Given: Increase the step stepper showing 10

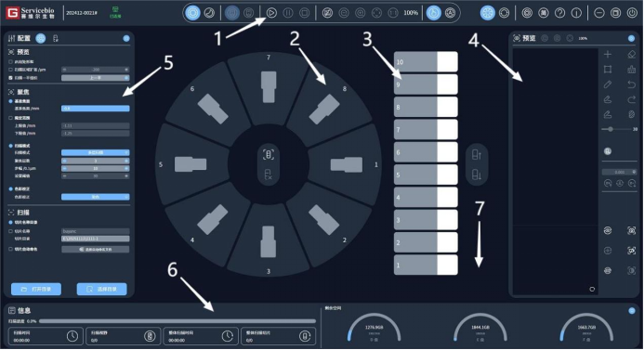Looking at the screenshot, I should [x=126, y=168].
